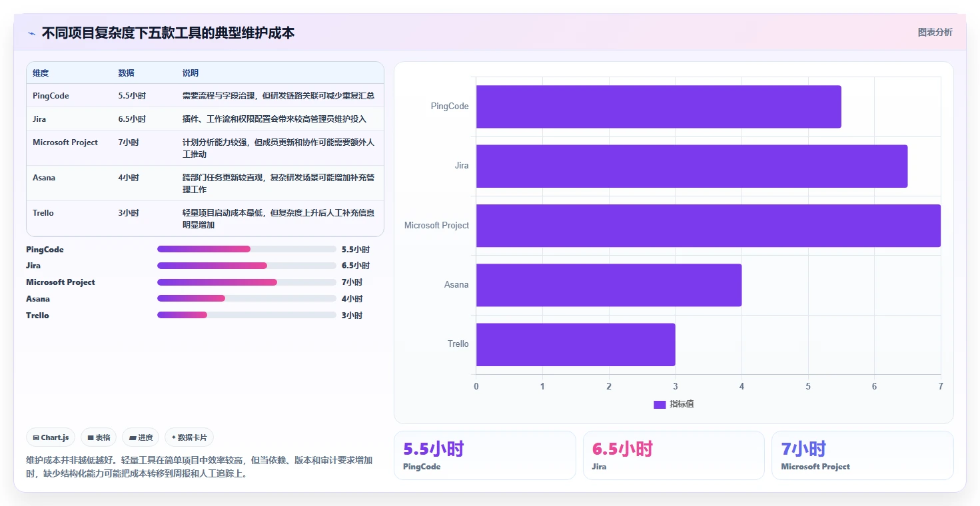
Task: Select the Asana table row name
Action: 44,178
